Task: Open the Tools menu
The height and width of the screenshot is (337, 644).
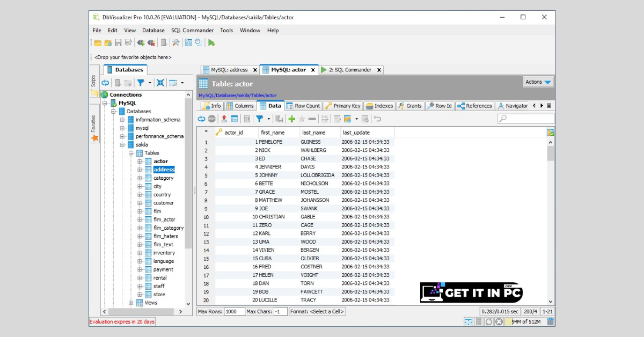Action: (x=226, y=31)
